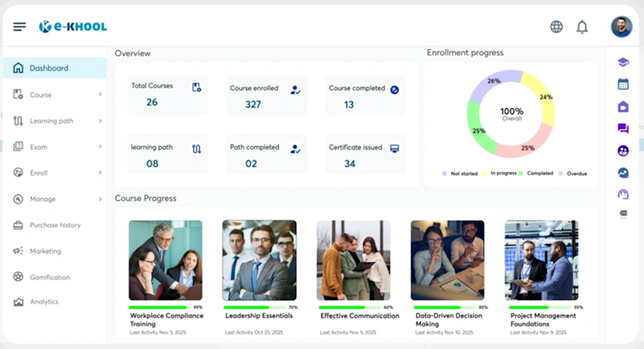Screen dimensions: 644x349
Task: Open the calendar icon in right sidebar
Action: [x=623, y=84]
